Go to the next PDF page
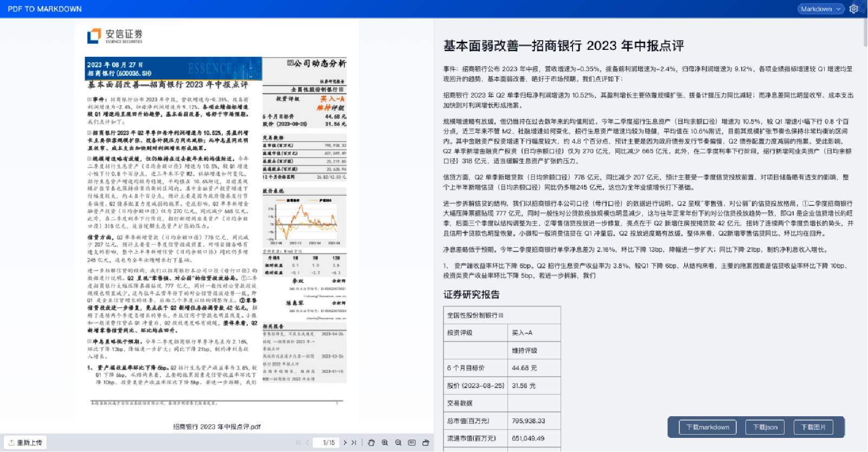 pyautogui.click(x=345, y=443)
